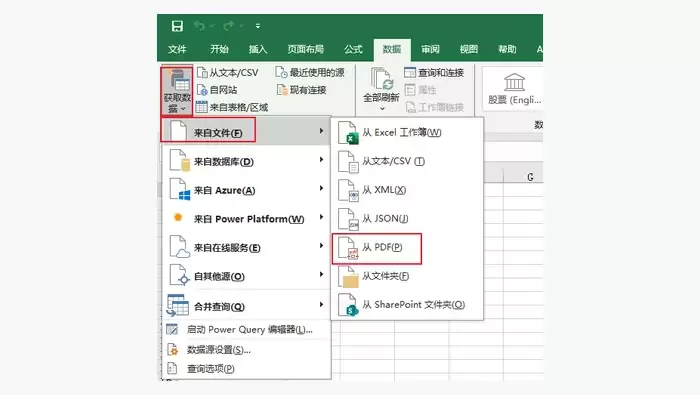This screenshot has width=700, height=395.
Task: Expand arrow next to 自其他源(O)
Action: coord(321,274)
